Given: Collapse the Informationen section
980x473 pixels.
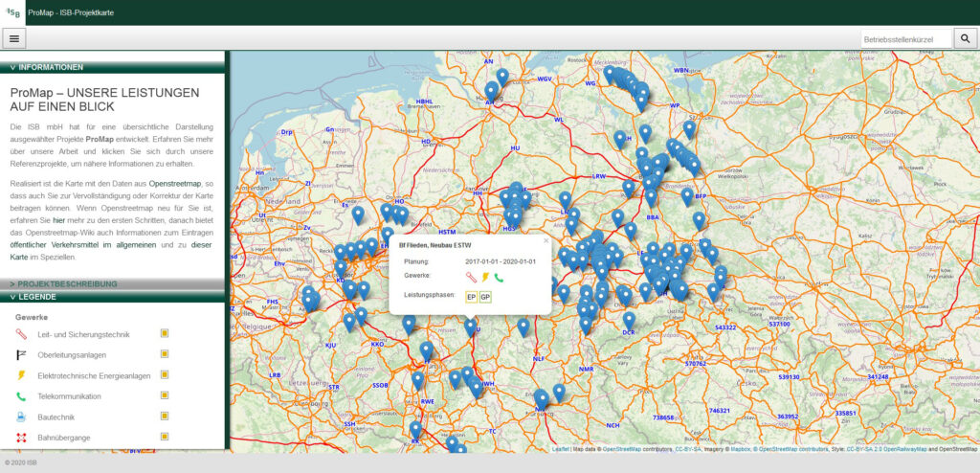Looking at the screenshot, I should pos(50,67).
